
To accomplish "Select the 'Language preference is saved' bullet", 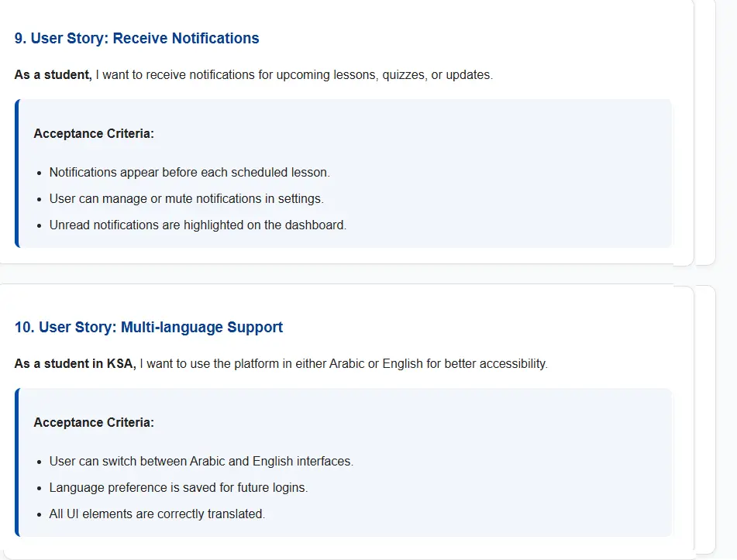I will pos(177,487).
